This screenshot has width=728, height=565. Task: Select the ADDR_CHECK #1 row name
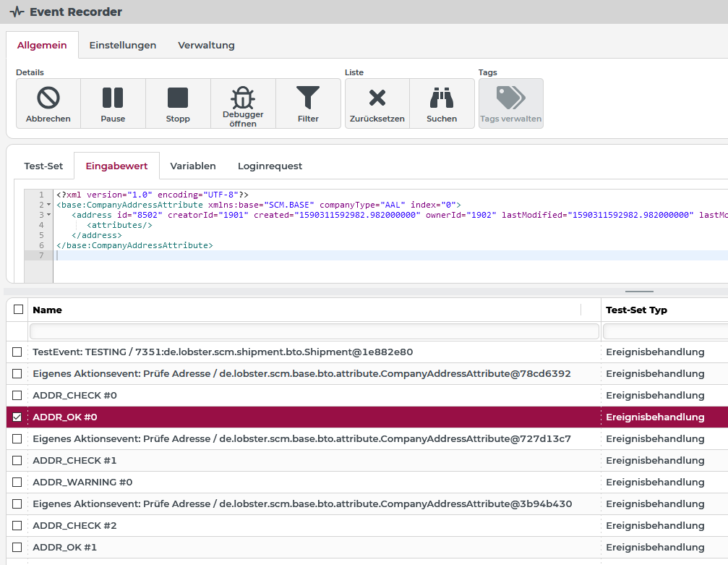(x=74, y=460)
